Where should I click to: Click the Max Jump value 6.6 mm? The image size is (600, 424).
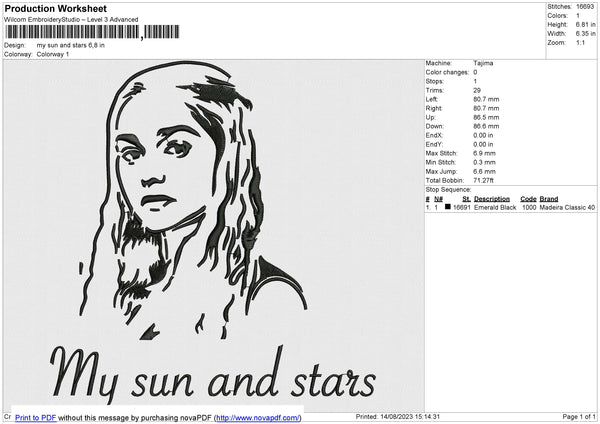pyautogui.click(x=484, y=171)
